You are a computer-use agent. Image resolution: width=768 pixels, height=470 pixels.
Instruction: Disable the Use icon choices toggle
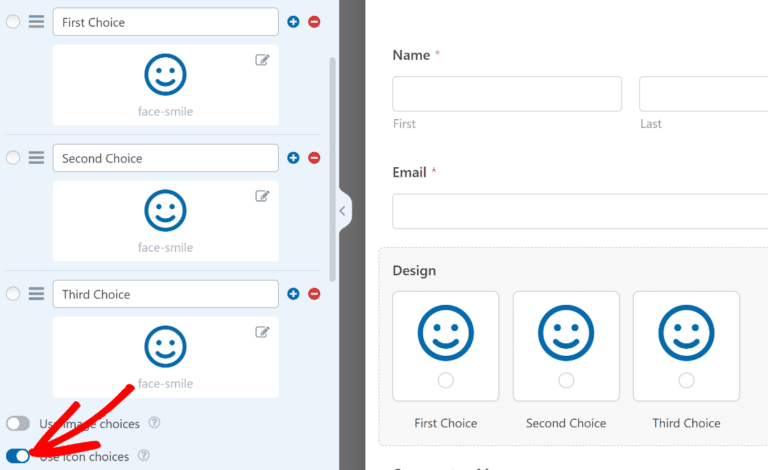[18, 456]
